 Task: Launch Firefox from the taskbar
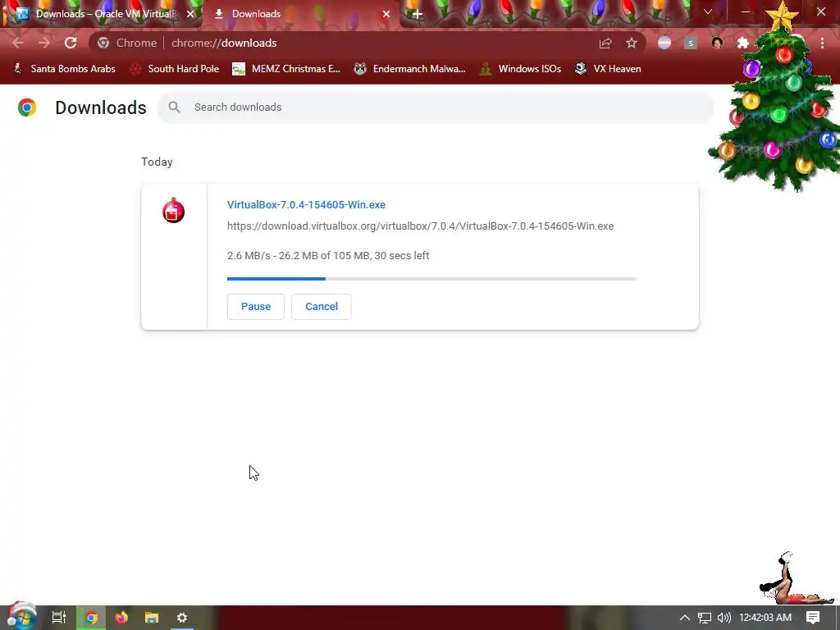click(121, 618)
